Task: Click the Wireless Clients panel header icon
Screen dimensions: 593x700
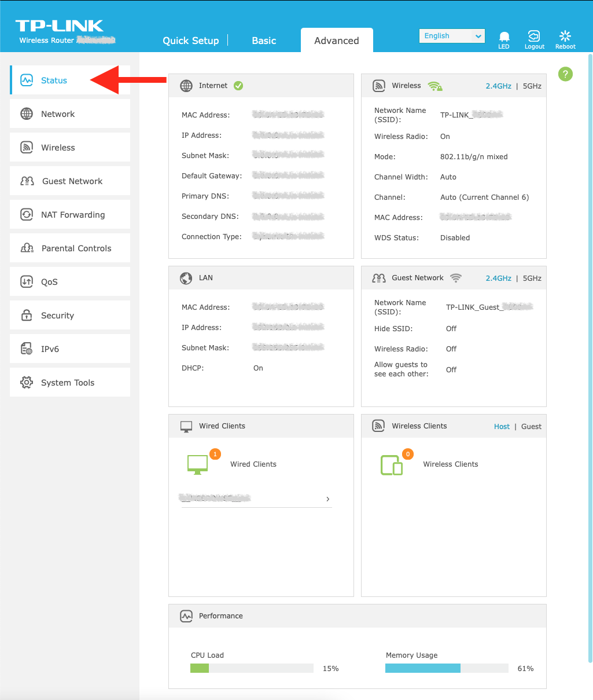Action: pyautogui.click(x=379, y=426)
